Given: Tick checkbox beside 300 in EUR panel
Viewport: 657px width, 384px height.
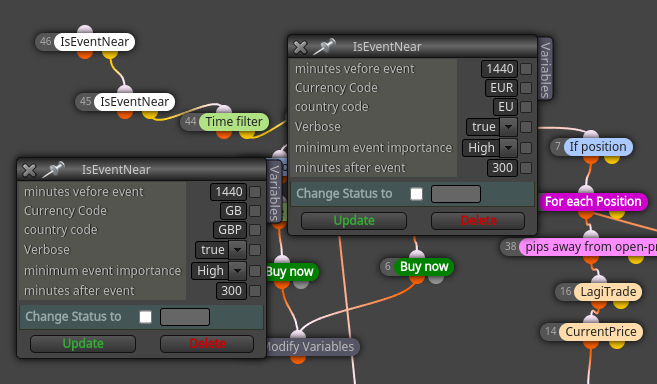Looking at the screenshot, I should point(526,168).
